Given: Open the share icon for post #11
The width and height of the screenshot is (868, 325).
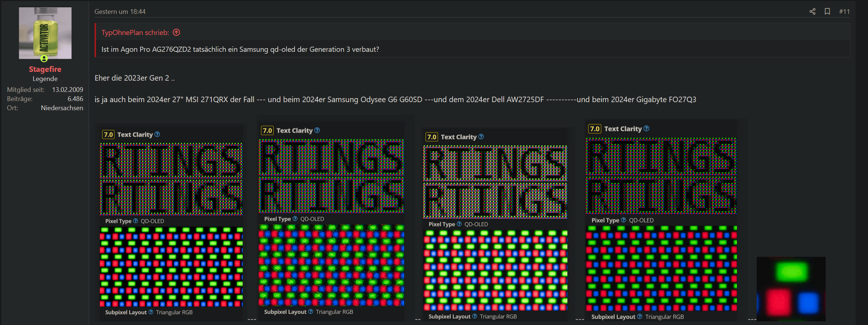Looking at the screenshot, I should coord(812,12).
